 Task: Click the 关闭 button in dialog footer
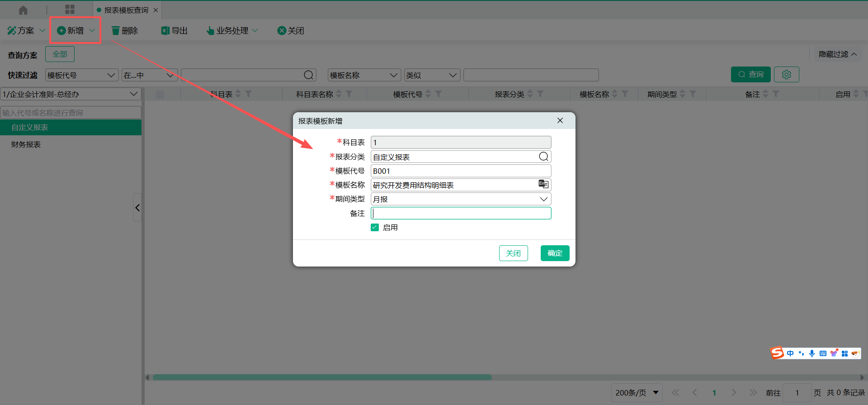(x=513, y=253)
